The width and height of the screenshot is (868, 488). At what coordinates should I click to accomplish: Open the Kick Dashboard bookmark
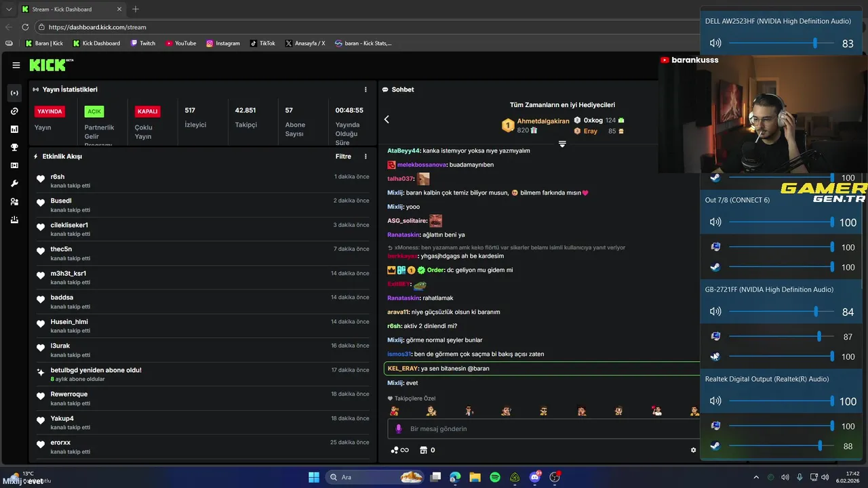pos(96,43)
